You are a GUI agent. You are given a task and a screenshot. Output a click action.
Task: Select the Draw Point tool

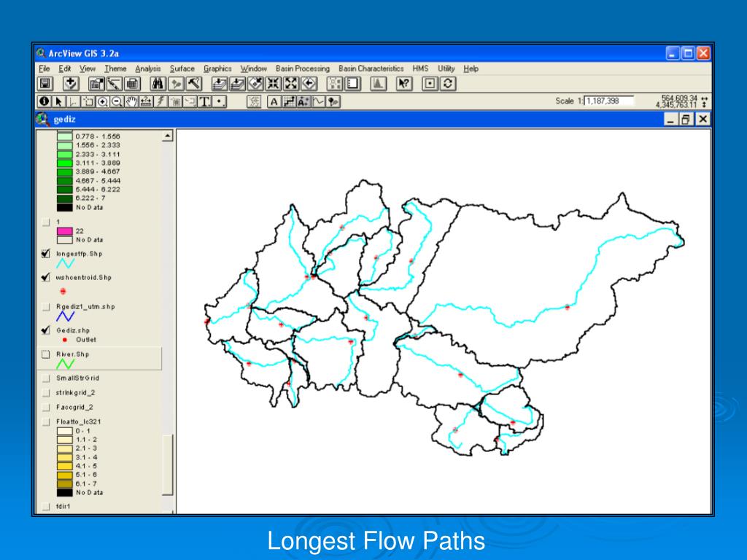tap(219, 101)
